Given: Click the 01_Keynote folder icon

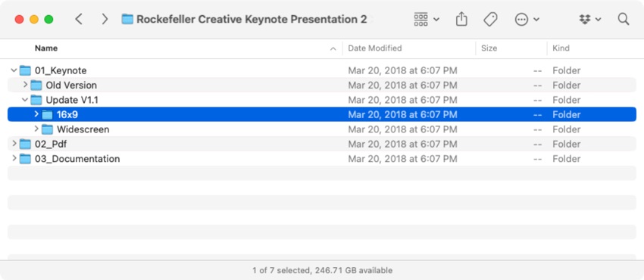Looking at the screenshot, I should coord(26,70).
